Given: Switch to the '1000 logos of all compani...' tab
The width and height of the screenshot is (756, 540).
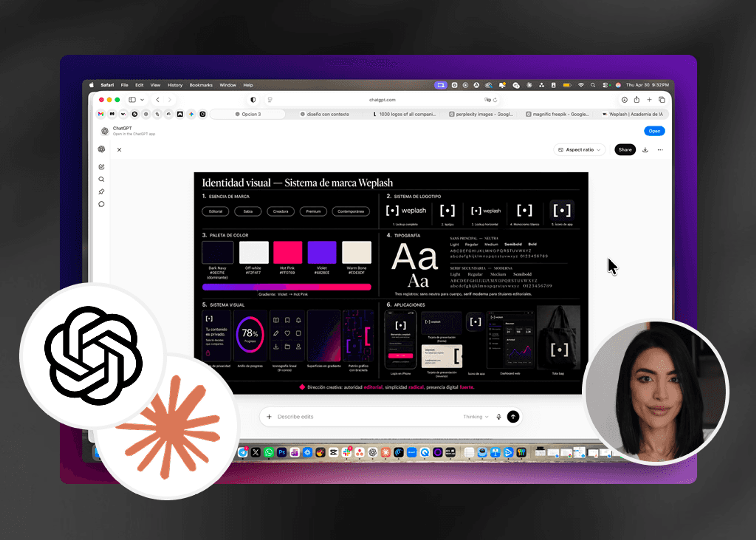Looking at the screenshot, I should (x=404, y=114).
